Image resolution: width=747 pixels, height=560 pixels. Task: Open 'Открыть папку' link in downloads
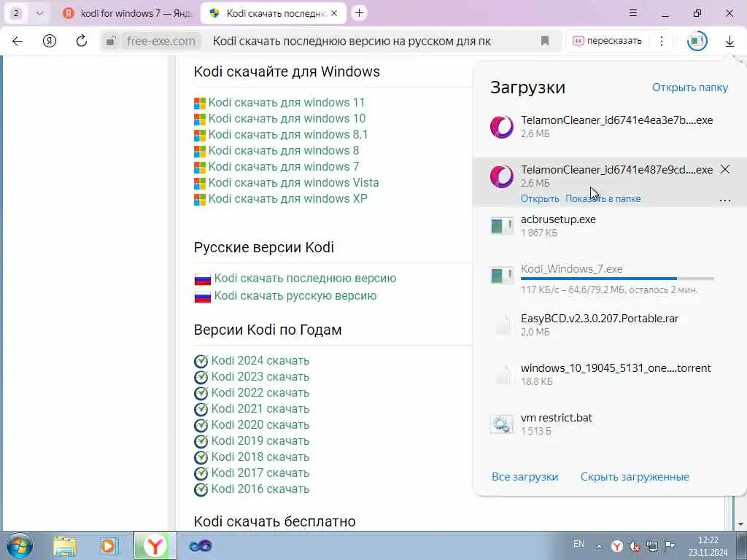pos(690,87)
